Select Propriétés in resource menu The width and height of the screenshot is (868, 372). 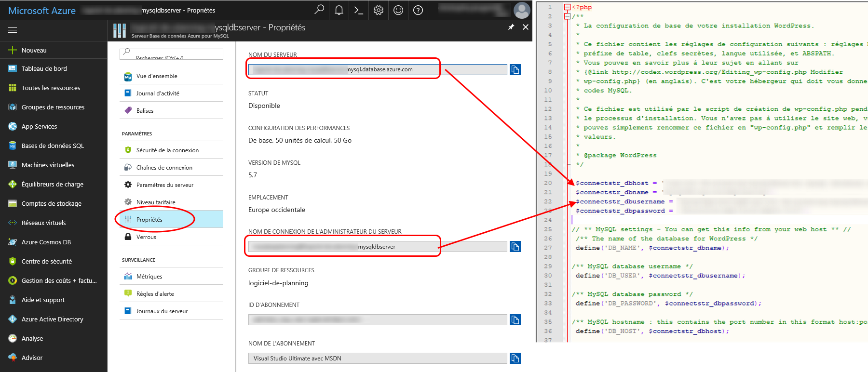[171, 219]
